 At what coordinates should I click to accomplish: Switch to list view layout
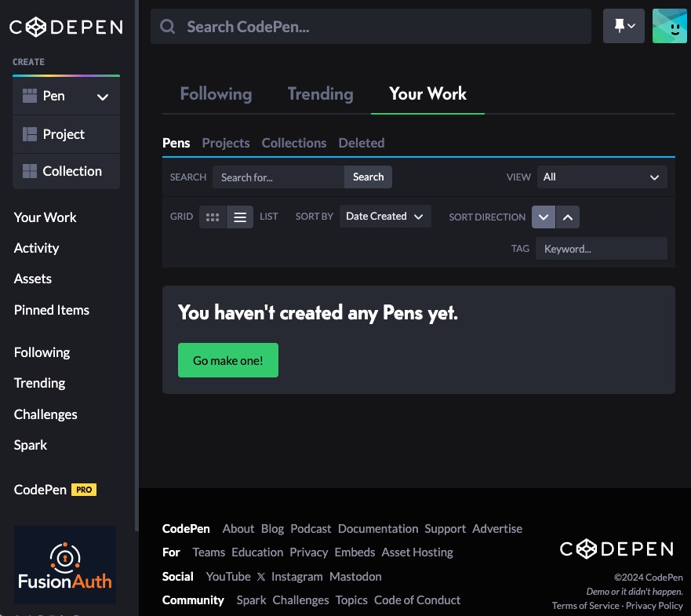(x=240, y=217)
